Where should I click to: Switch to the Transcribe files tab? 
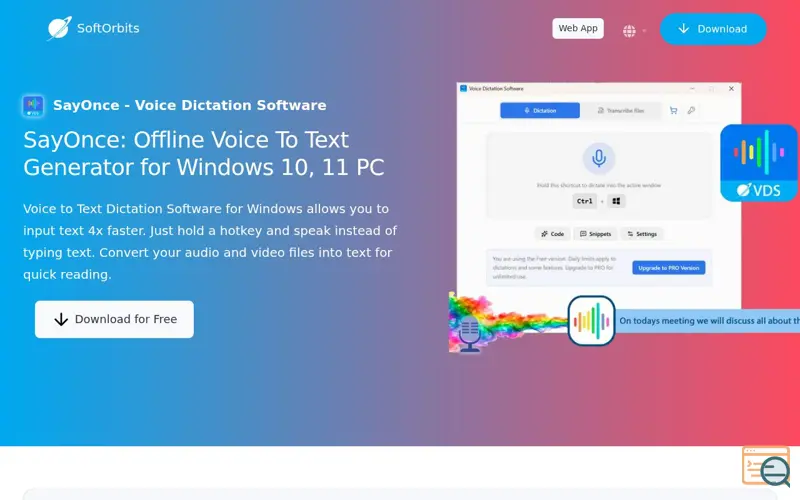point(621,110)
